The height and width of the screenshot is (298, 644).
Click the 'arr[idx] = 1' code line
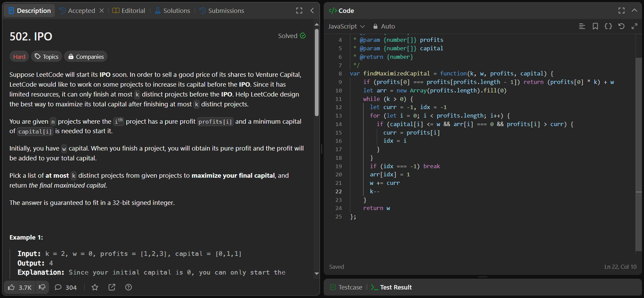tap(390, 175)
